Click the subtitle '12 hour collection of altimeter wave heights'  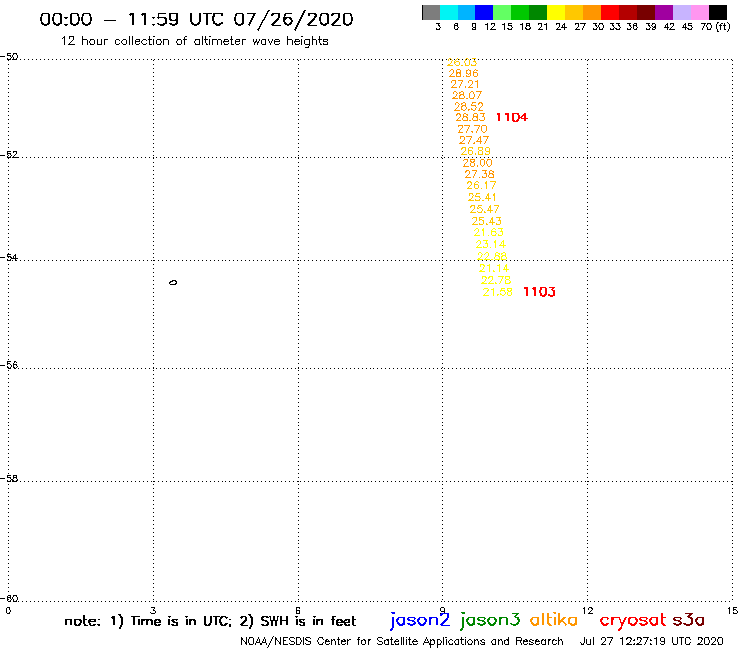point(194,41)
